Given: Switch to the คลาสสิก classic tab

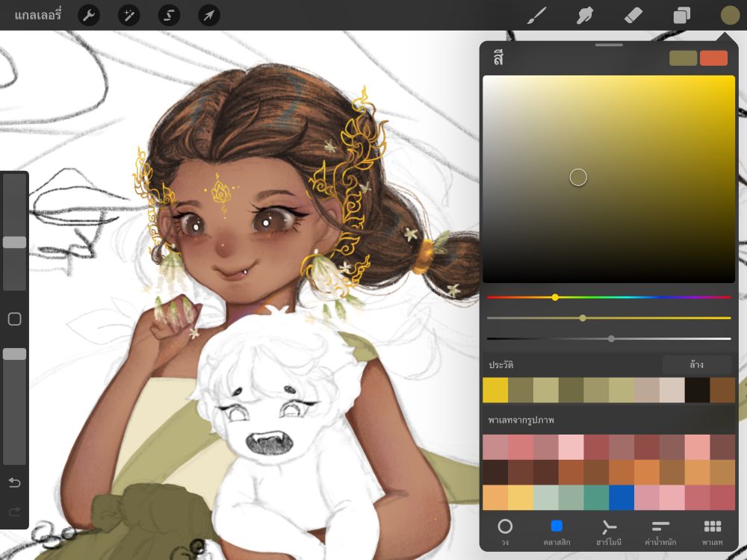Looking at the screenshot, I should click(x=557, y=532).
